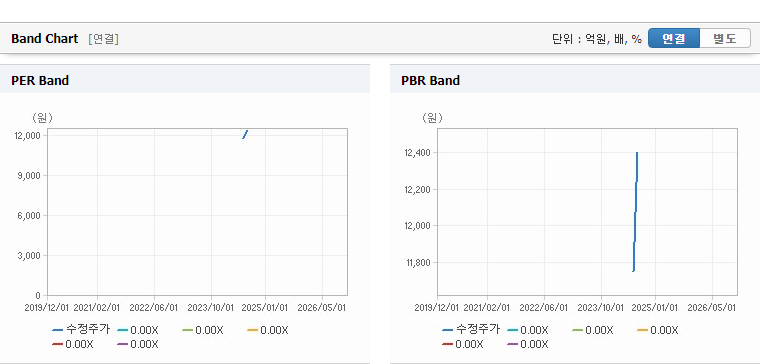Click the PER Band panel title
Screen dimensions: 760x364
coord(40,80)
